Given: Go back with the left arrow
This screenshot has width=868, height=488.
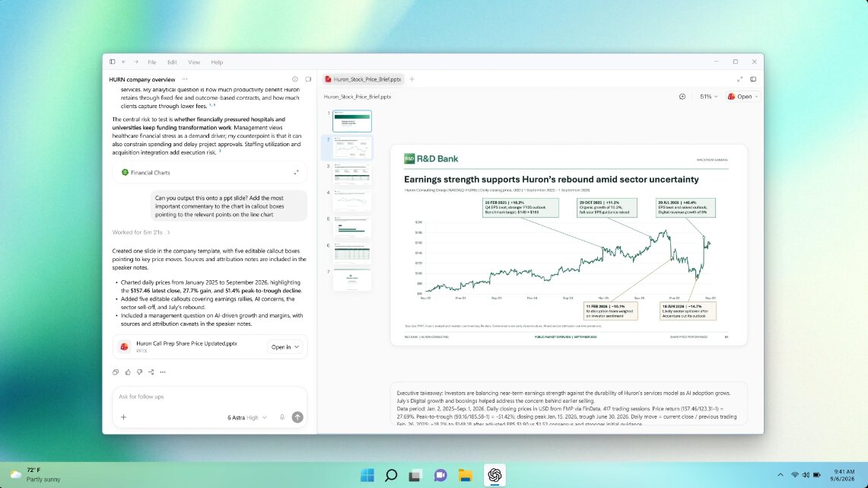Looking at the screenshot, I should pyautogui.click(x=124, y=62).
